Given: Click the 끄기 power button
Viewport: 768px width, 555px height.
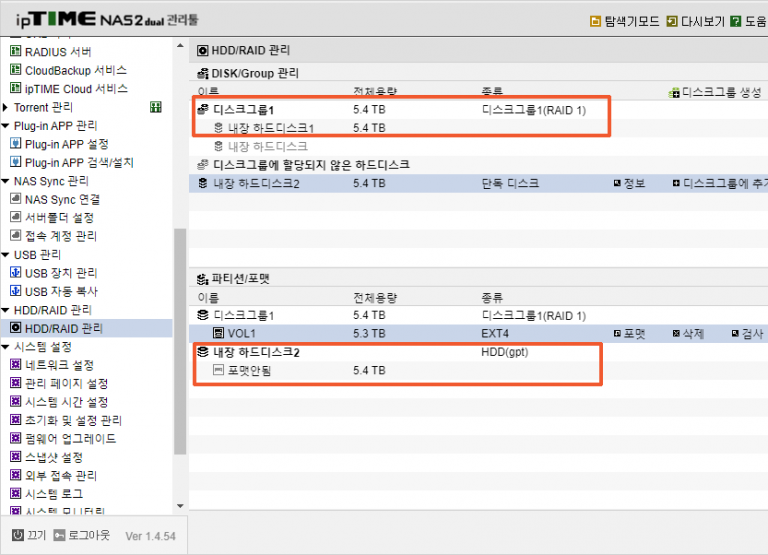Looking at the screenshot, I should 29,535.
